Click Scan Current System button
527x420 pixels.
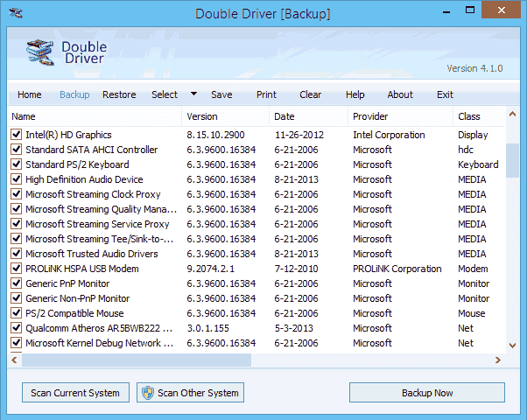click(x=75, y=393)
